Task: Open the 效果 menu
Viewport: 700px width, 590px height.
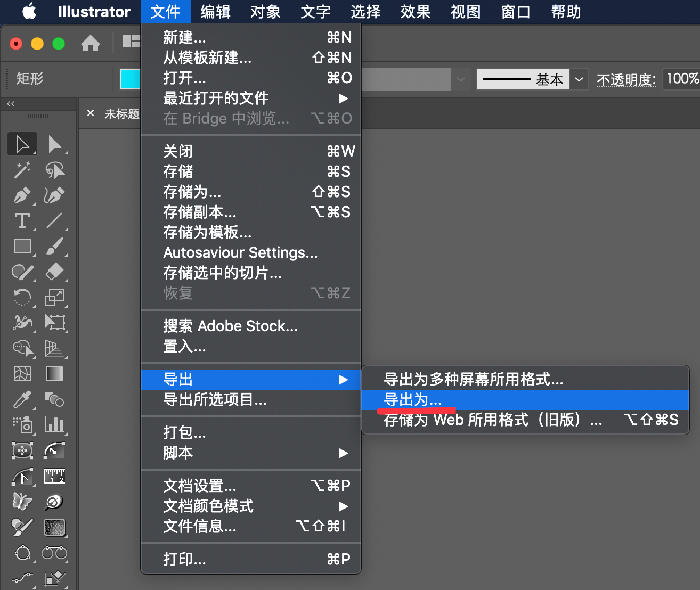Action: (416, 12)
